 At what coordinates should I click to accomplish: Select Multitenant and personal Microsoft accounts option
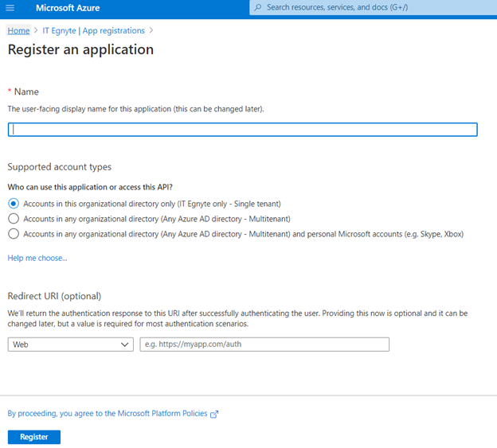click(14, 234)
